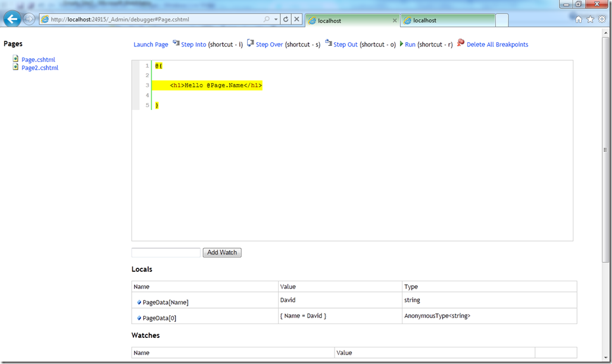Close the first localhost tab
The height and width of the screenshot is (364, 612).
[395, 20]
